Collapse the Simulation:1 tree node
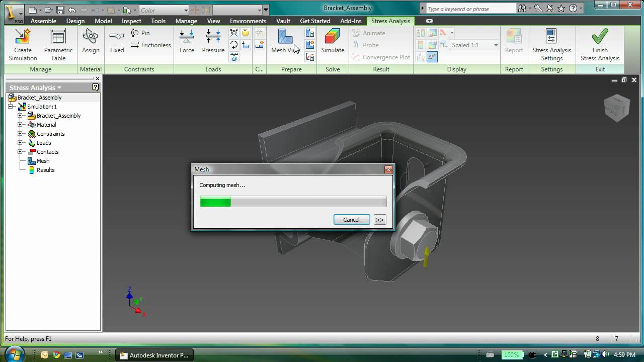Viewport: 644px width, 362px height. (11, 107)
